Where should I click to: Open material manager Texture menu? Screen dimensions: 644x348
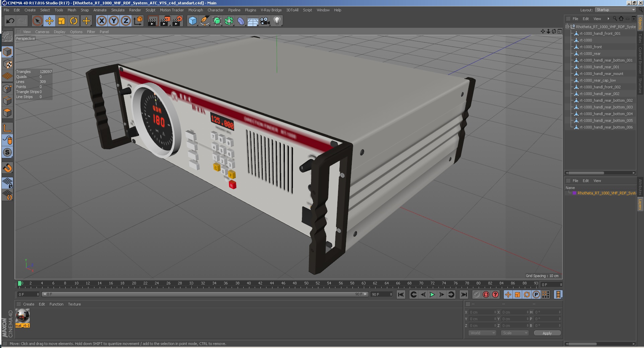pyautogui.click(x=74, y=304)
